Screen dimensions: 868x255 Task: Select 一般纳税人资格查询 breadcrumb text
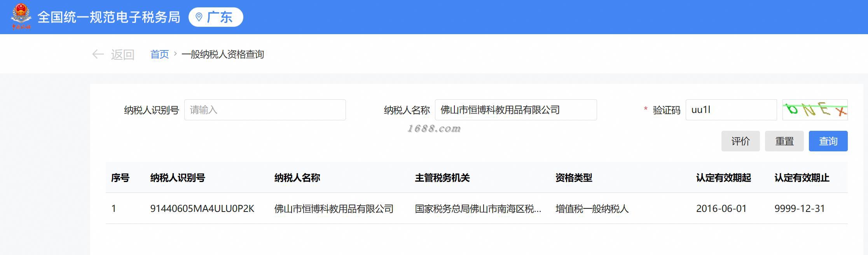pos(223,54)
